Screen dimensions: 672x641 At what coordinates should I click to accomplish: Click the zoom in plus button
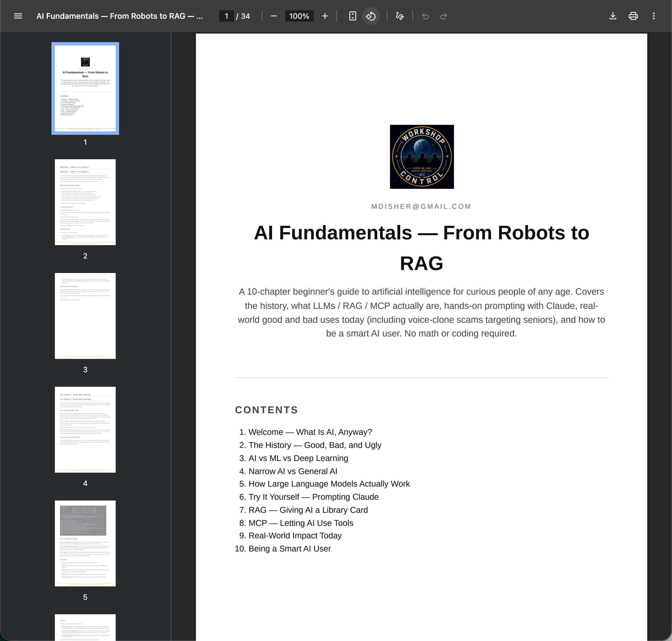(325, 16)
